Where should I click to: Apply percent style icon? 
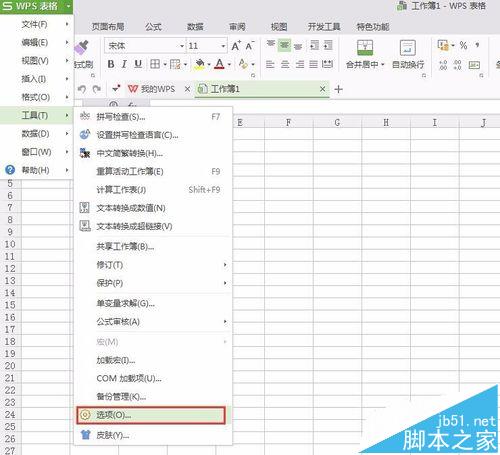click(x=463, y=45)
